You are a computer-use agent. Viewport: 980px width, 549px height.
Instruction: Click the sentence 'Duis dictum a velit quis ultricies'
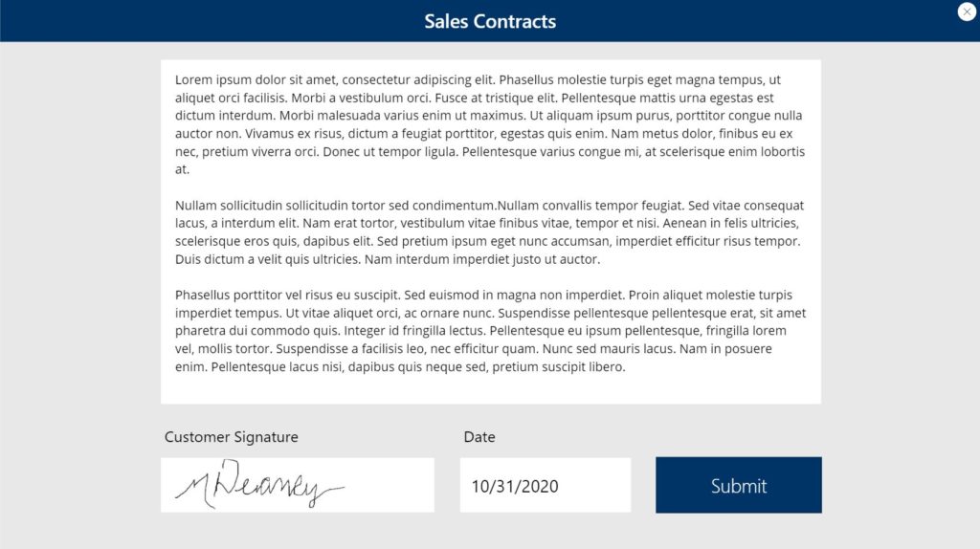click(268, 259)
